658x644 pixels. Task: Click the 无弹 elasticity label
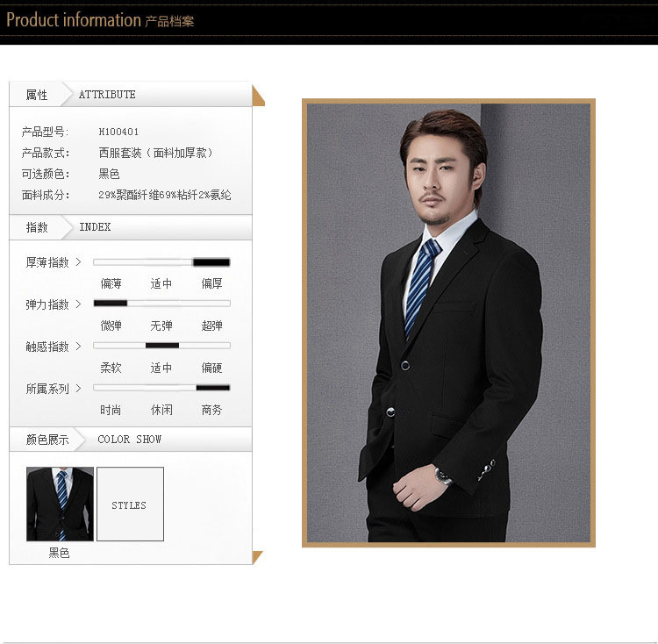pos(161,326)
